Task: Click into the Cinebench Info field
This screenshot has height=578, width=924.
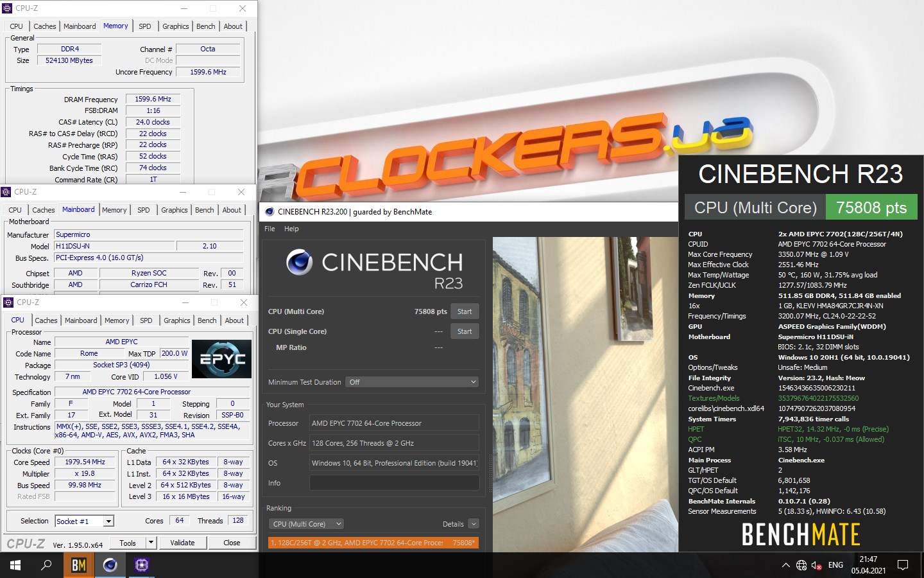Action: [394, 483]
